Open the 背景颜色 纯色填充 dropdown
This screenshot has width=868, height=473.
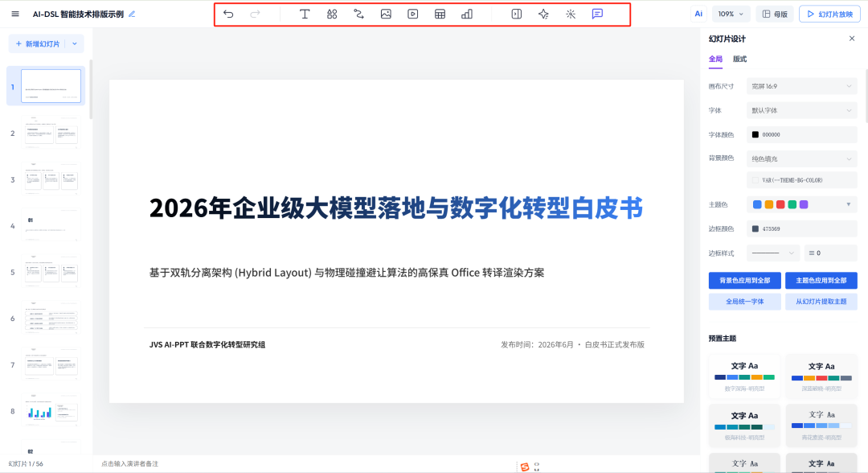(801, 158)
